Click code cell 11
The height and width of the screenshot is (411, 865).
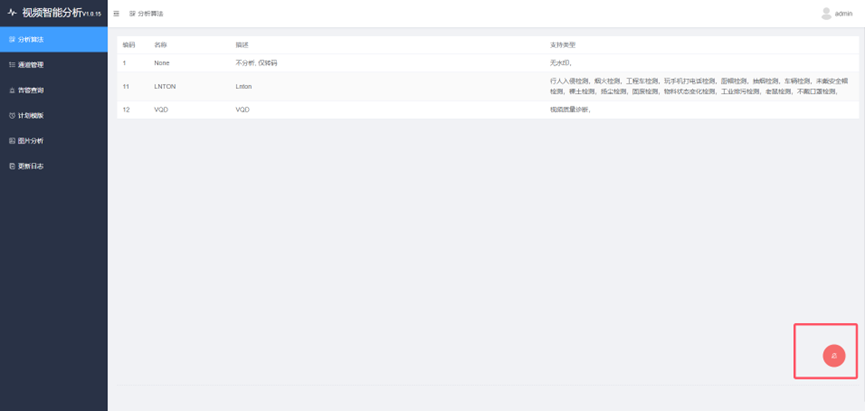(126, 87)
